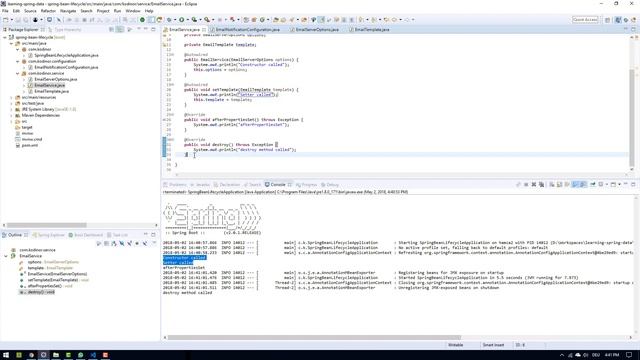Viewport: 640px width, 360px height.
Task: Open the Windows Start button
Action: click(6, 355)
